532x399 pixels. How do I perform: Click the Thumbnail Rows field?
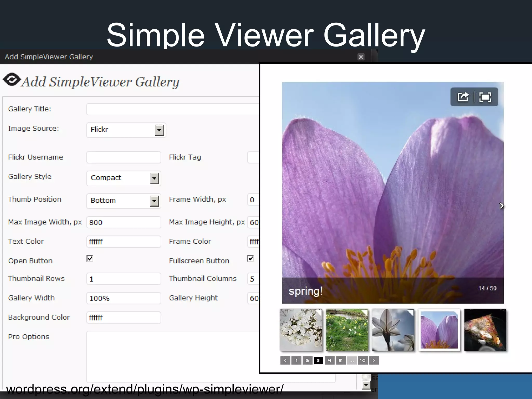point(124,279)
